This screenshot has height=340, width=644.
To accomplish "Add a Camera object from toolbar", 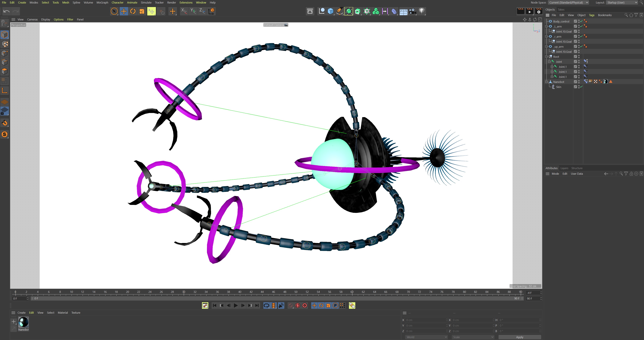I will click(x=413, y=11).
